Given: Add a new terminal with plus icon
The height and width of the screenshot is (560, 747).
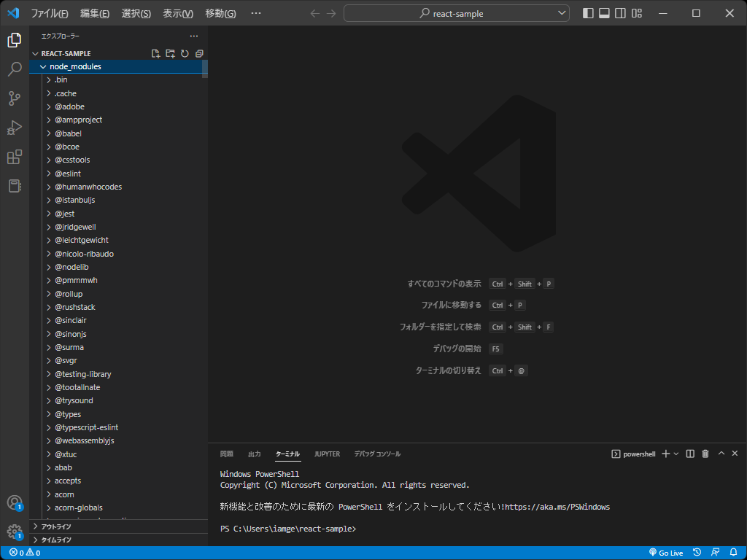Looking at the screenshot, I should (666, 454).
